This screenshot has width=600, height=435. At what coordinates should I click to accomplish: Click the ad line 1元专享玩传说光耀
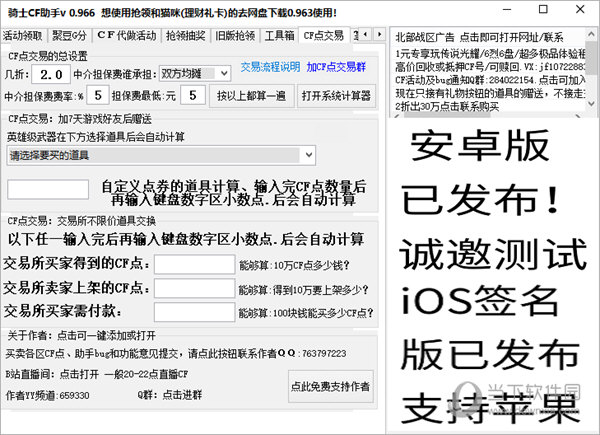(490, 54)
